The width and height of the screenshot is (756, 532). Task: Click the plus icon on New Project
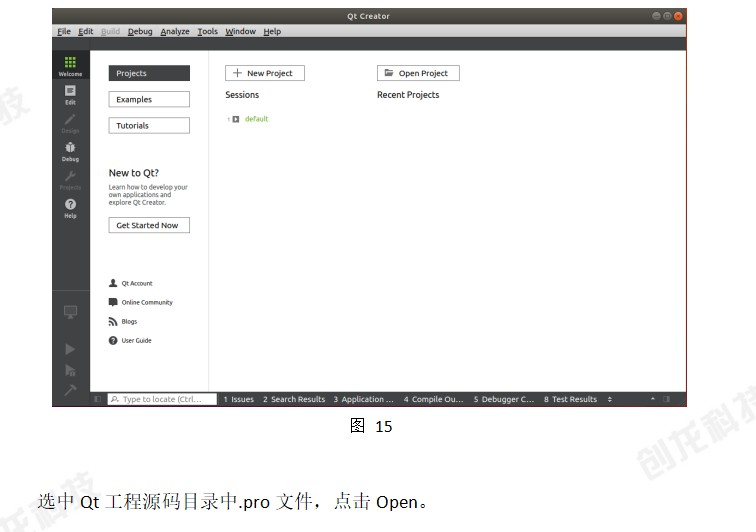(237, 73)
